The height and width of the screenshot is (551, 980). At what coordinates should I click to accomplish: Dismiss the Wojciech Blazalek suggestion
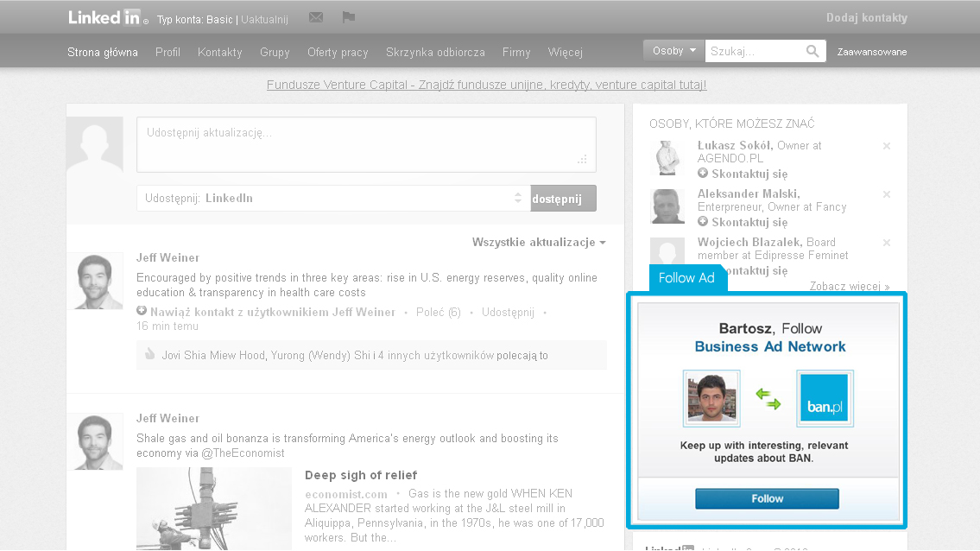tap(886, 243)
